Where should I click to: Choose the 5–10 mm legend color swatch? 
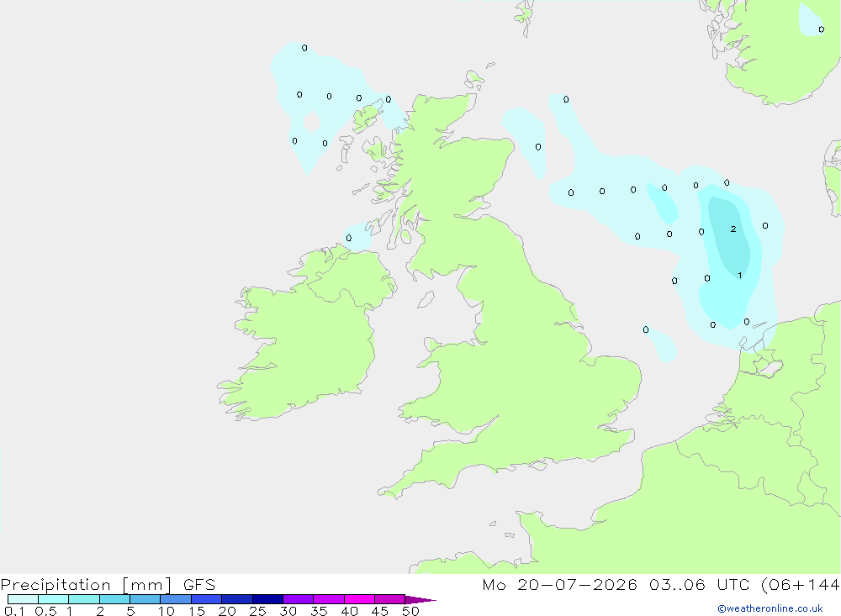145,599
